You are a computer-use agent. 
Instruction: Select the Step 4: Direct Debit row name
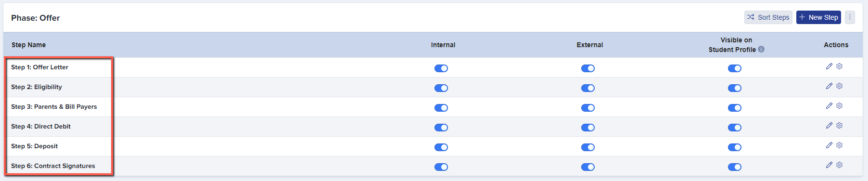(x=41, y=127)
